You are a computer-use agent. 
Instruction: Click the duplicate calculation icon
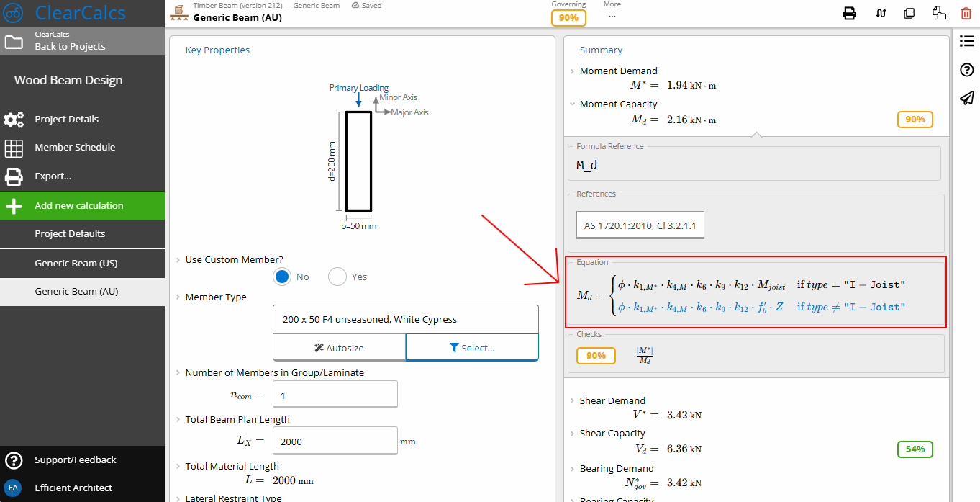pos(909,13)
